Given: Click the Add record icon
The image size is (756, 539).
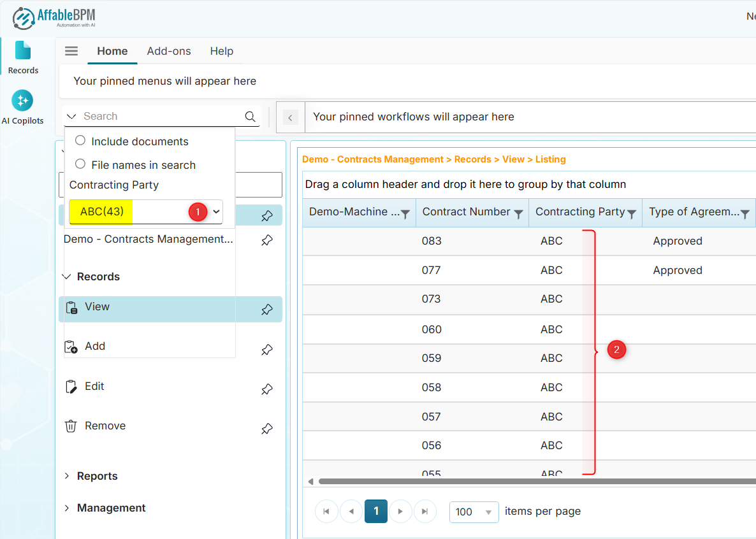Looking at the screenshot, I should (x=71, y=346).
